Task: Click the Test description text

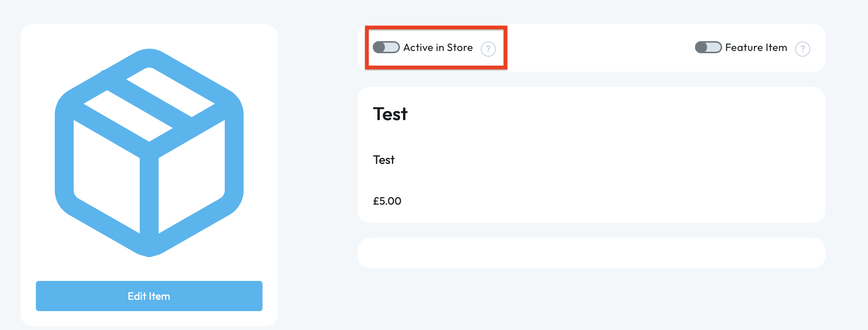Action: (x=384, y=160)
